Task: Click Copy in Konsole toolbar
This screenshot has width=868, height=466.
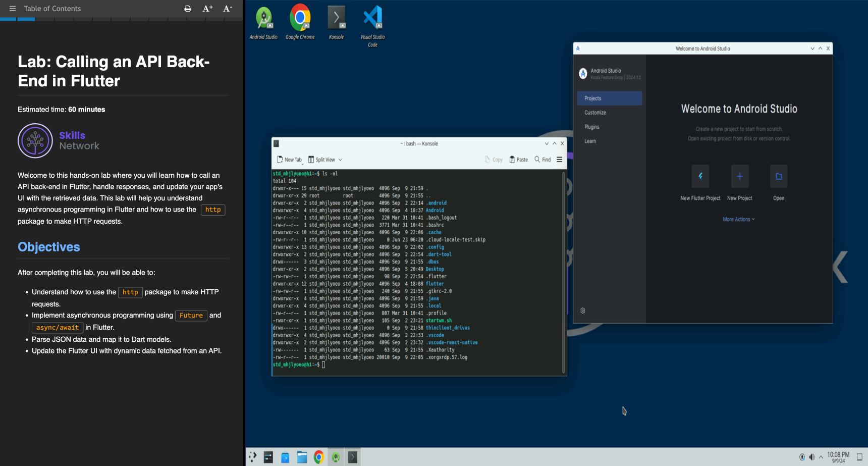Action: click(x=494, y=160)
